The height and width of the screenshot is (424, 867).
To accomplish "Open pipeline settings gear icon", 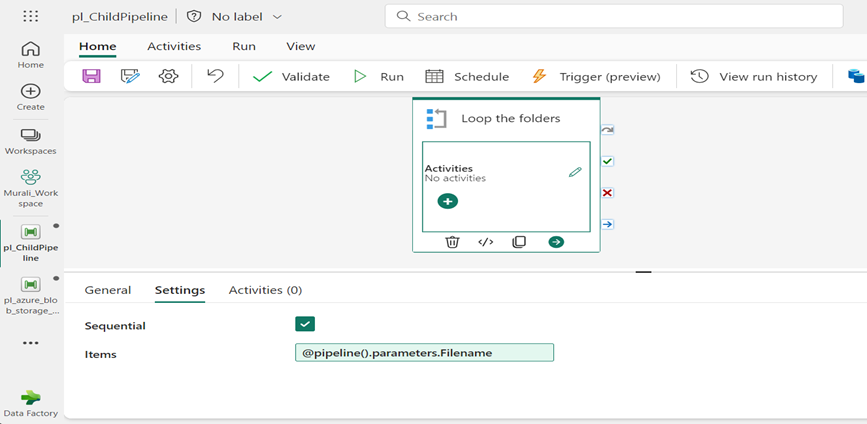I will tap(168, 76).
